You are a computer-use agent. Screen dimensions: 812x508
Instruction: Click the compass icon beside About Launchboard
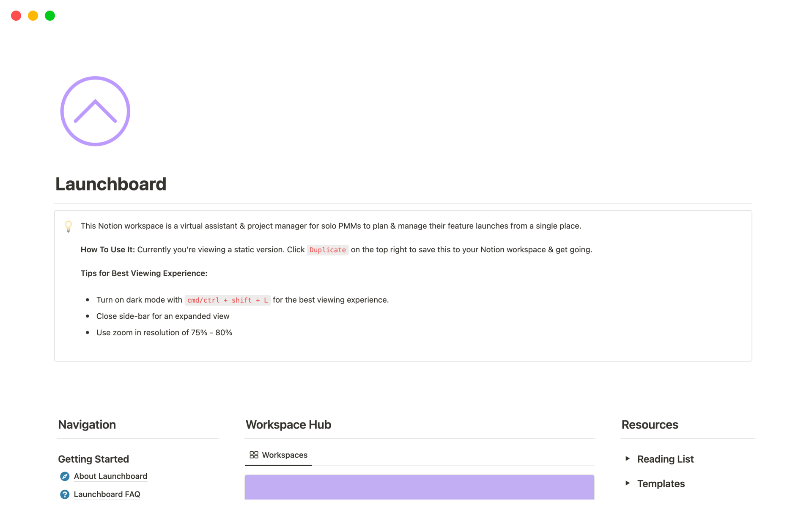(x=65, y=477)
